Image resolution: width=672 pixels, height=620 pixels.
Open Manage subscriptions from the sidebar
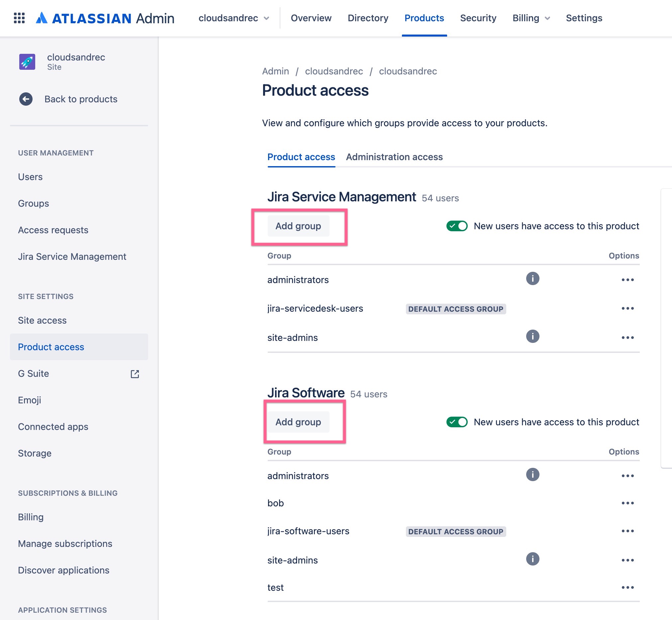(65, 544)
